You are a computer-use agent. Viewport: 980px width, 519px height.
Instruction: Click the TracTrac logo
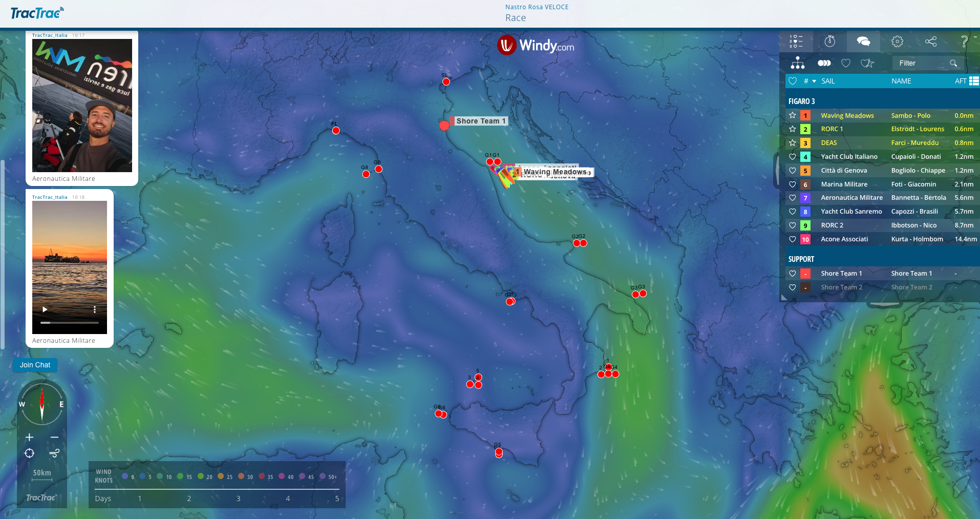(37, 13)
